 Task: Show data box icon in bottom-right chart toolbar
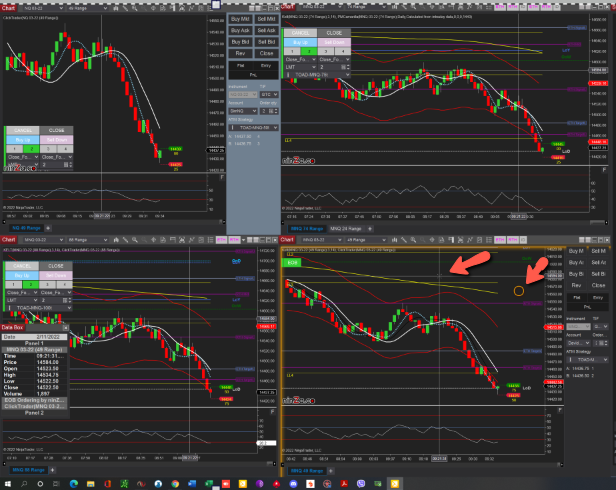click(442, 240)
